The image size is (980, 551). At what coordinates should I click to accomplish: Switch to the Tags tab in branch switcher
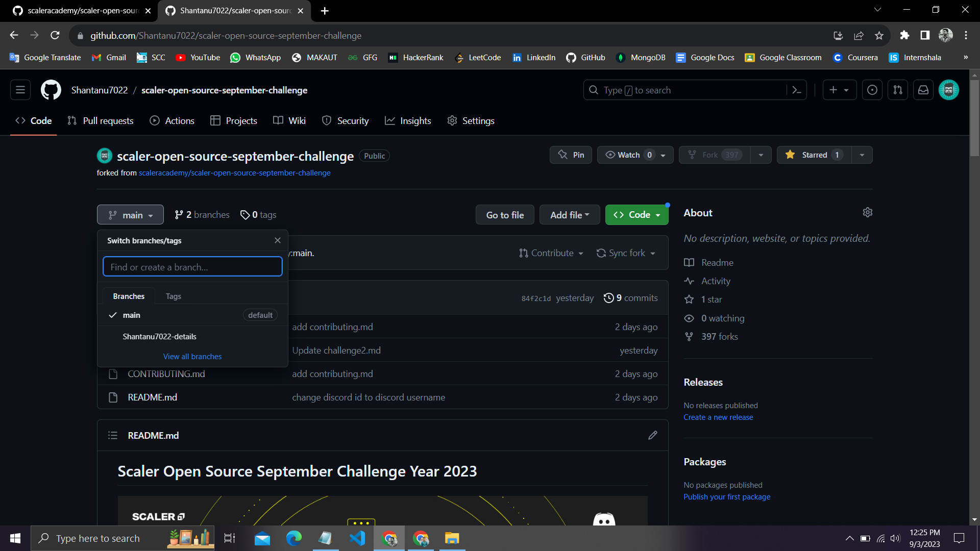pyautogui.click(x=173, y=296)
